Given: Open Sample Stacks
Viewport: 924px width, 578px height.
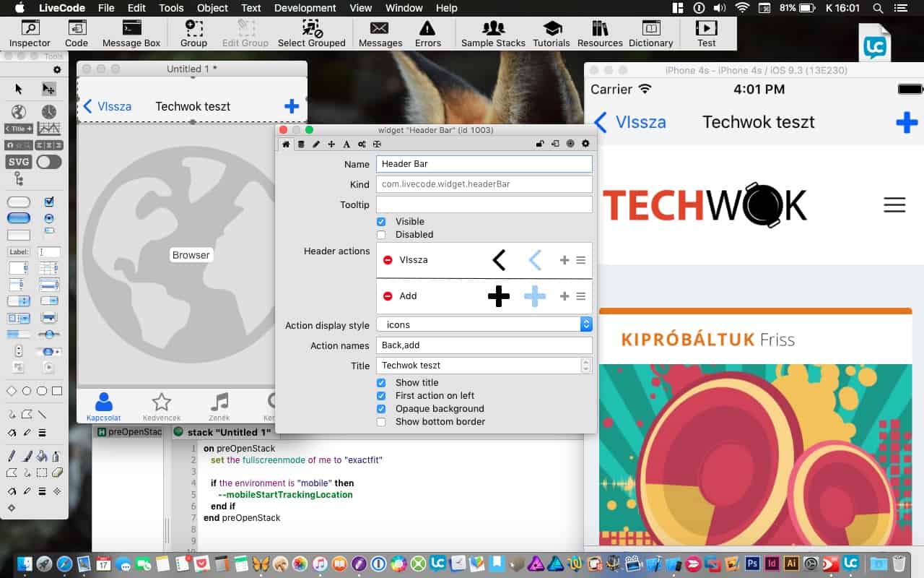Looking at the screenshot, I should (x=493, y=34).
